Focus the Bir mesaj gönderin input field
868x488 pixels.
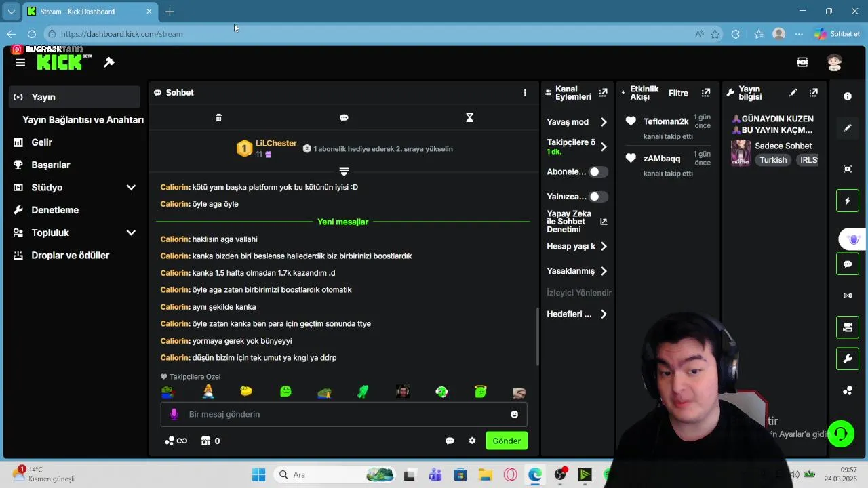[x=344, y=414]
